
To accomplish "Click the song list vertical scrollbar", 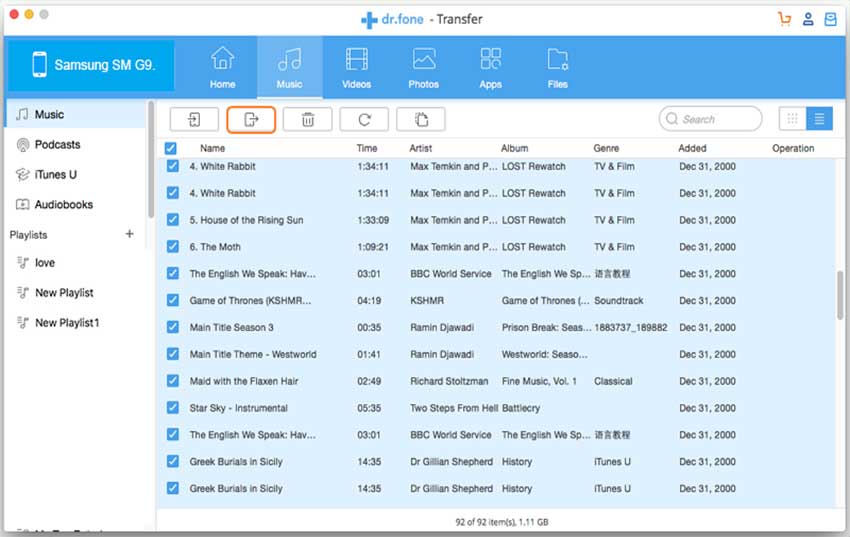I will (840, 294).
